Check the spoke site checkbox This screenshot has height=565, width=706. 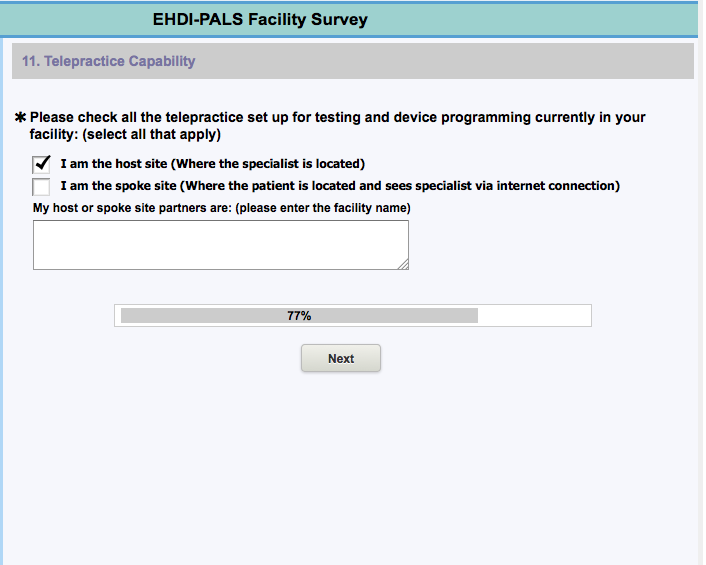pos(42,186)
